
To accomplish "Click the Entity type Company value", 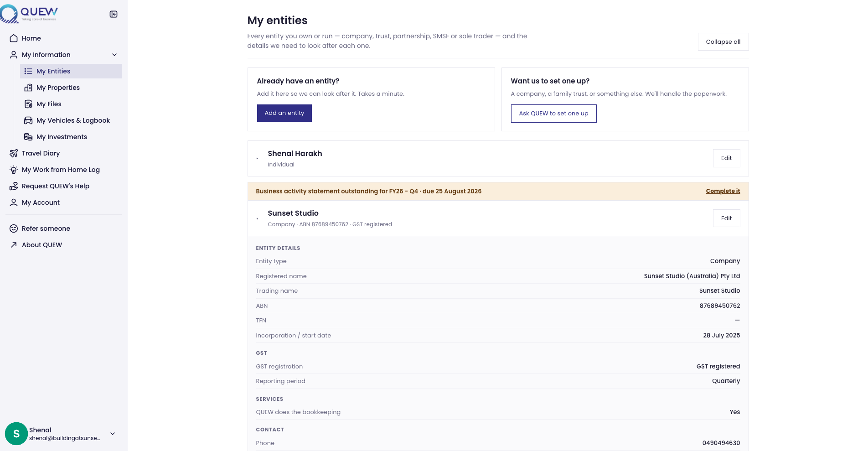I will coord(725,261).
